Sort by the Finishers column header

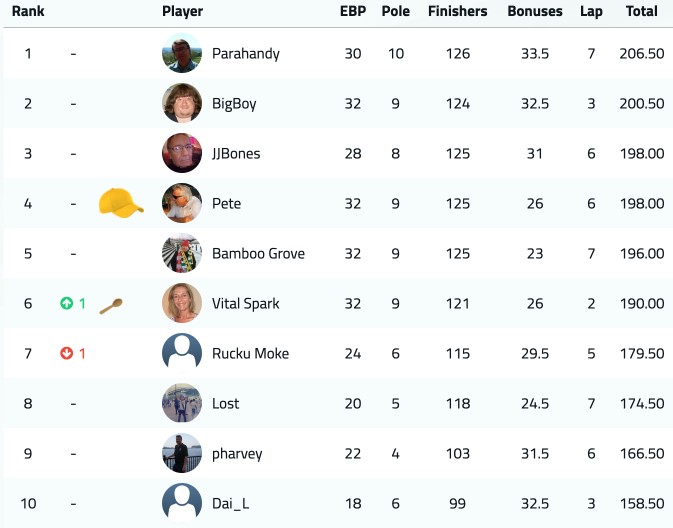tap(458, 11)
